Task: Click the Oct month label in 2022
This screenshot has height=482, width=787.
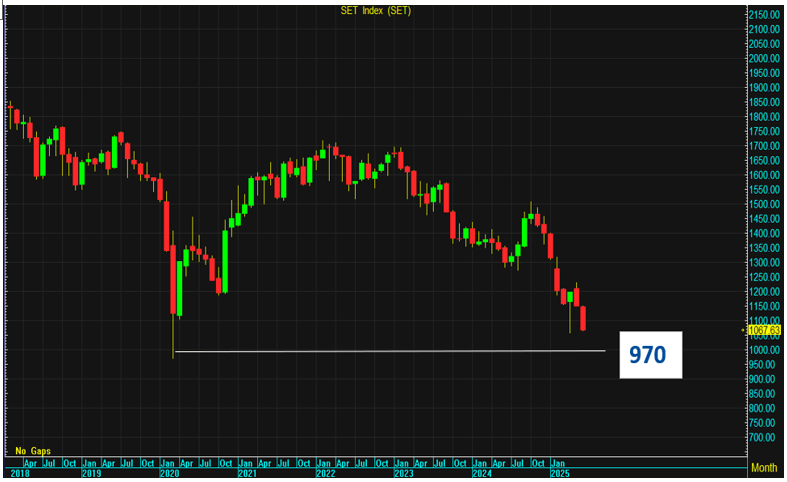Action: (382, 463)
